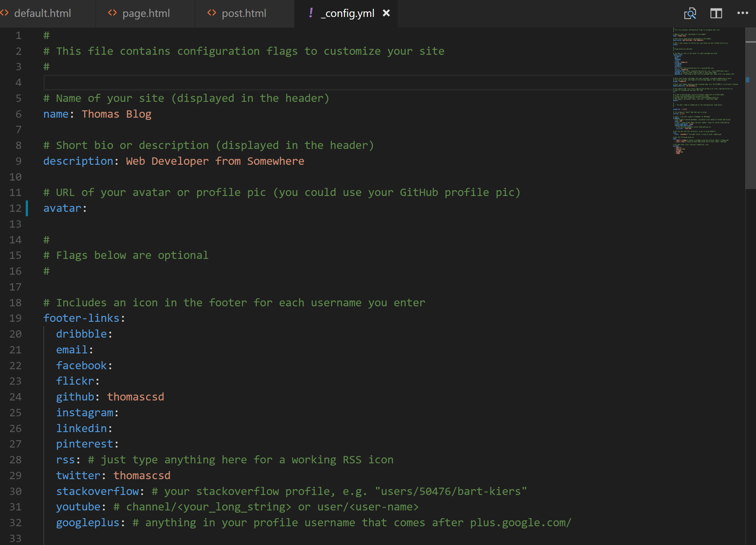The width and height of the screenshot is (756, 545).
Task: Click the 'footer-links' key
Action: pyautogui.click(x=81, y=318)
